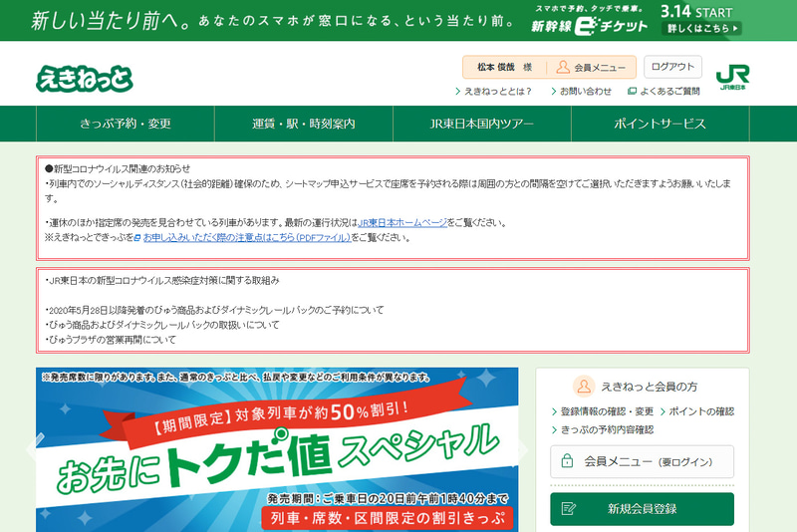Screen dimensions: 797x532
Task: Click the member name 松本 俊哉 様
Action: tap(504, 67)
